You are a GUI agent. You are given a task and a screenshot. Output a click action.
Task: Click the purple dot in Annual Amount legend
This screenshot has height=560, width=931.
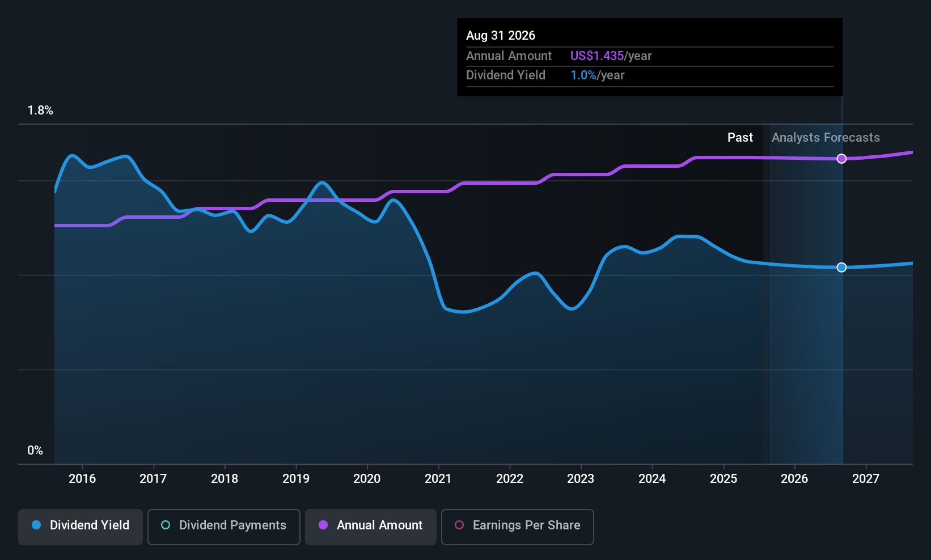pyautogui.click(x=323, y=525)
